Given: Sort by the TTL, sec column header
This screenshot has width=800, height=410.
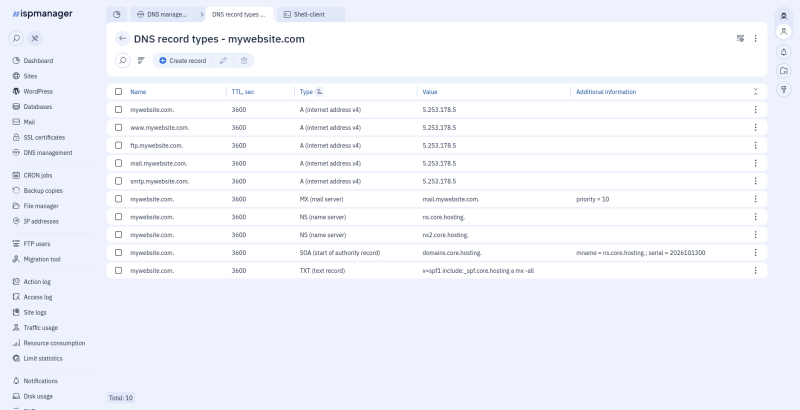Looking at the screenshot, I should tap(243, 92).
